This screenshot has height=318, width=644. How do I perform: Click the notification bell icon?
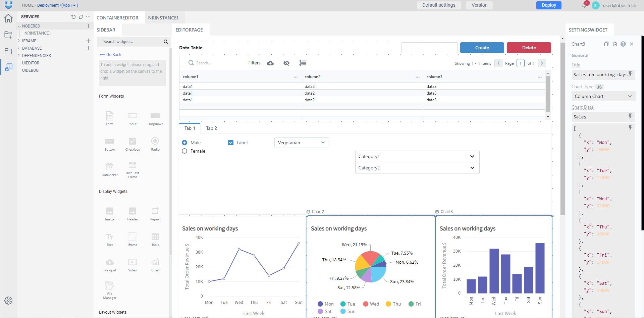pos(584,5)
